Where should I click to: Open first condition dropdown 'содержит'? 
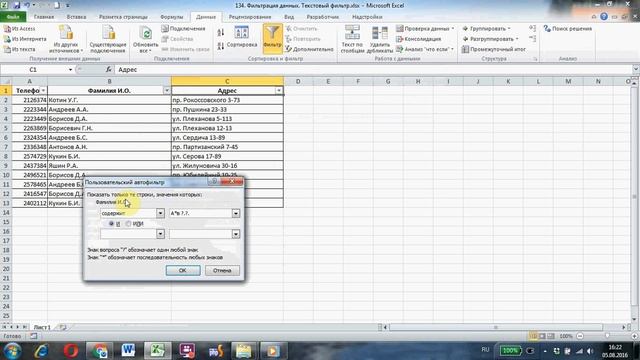160,213
